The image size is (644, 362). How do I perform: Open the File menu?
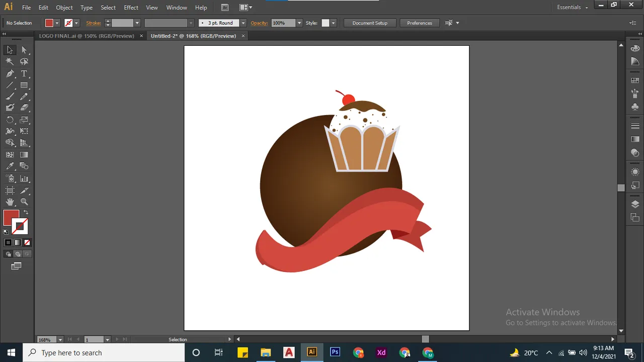[x=27, y=8]
